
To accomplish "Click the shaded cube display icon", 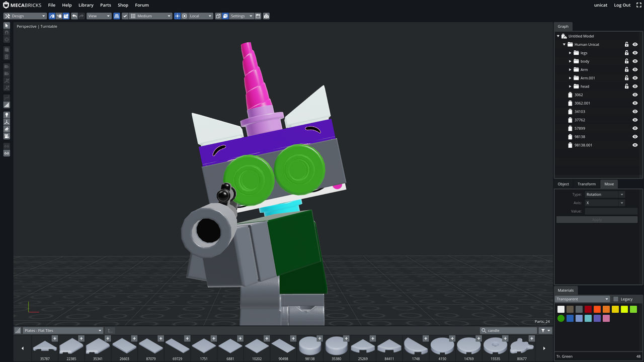I will (225, 16).
